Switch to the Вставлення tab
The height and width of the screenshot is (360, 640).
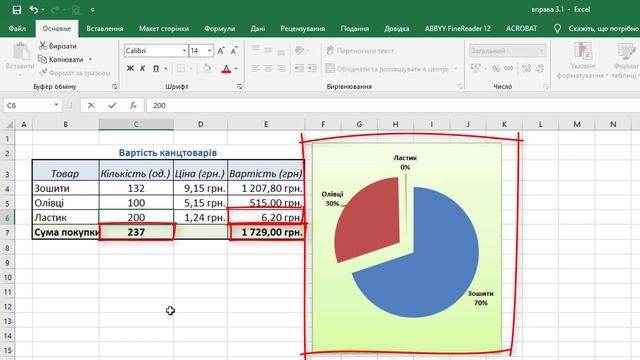[105, 29]
